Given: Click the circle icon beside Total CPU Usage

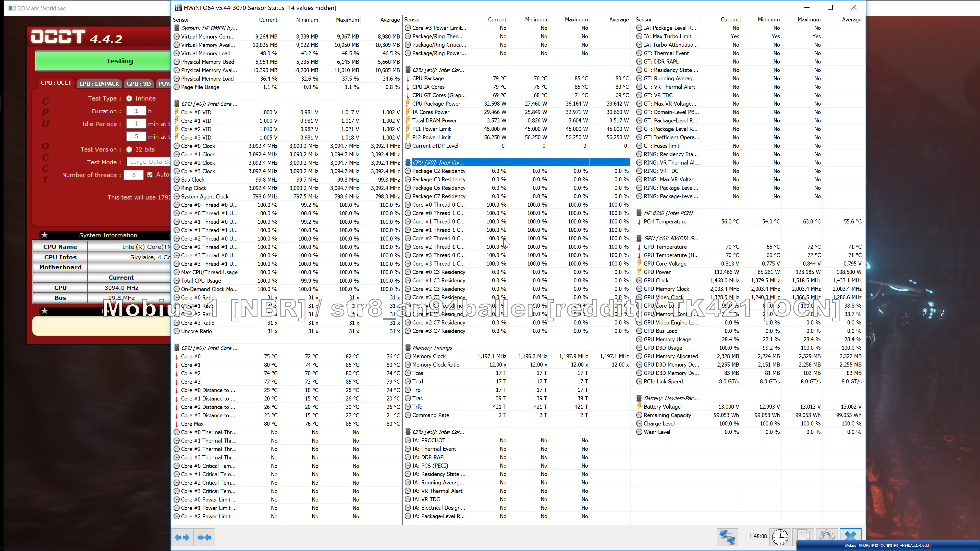Looking at the screenshot, I should pyautogui.click(x=177, y=281).
